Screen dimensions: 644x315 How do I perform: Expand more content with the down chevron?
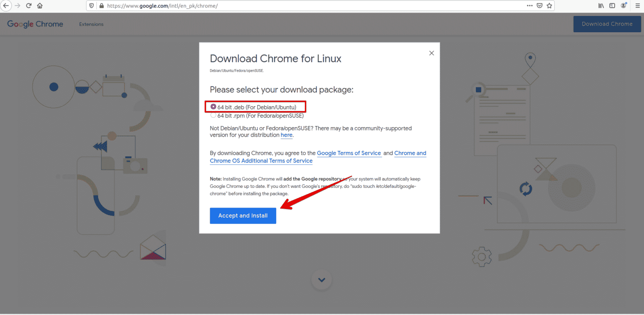tap(321, 280)
